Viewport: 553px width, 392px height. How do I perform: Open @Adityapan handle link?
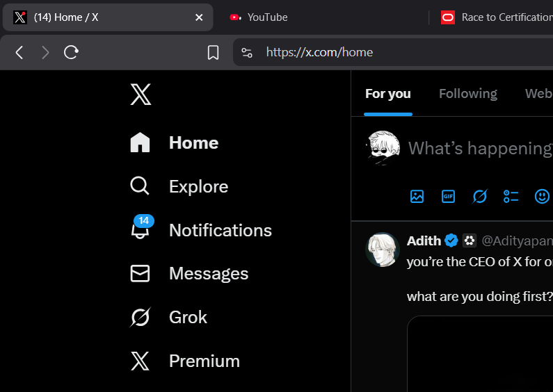point(517,240)
